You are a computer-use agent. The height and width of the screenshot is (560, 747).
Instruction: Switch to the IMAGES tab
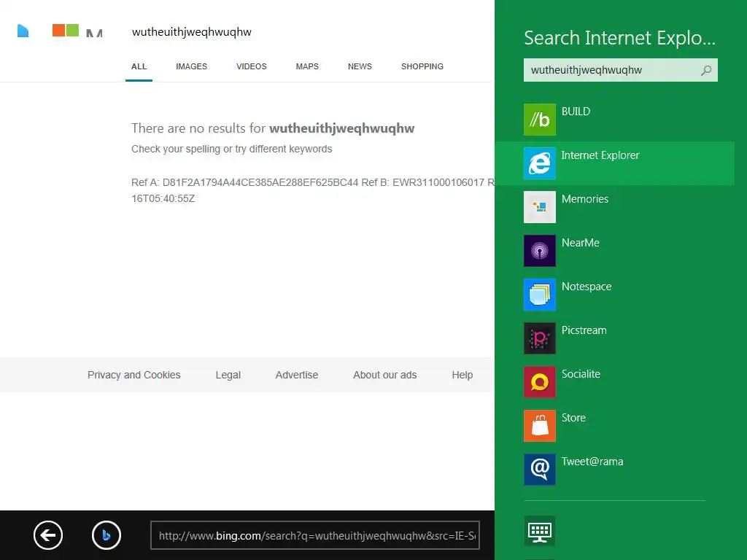point(192,66)
